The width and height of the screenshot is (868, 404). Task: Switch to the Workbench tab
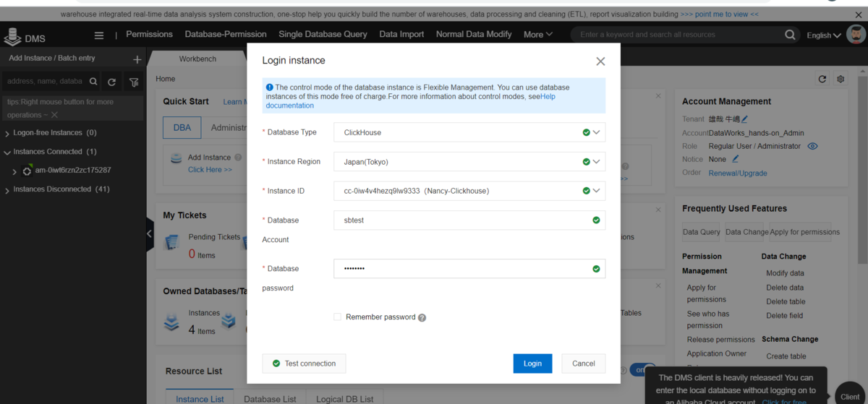197,59
